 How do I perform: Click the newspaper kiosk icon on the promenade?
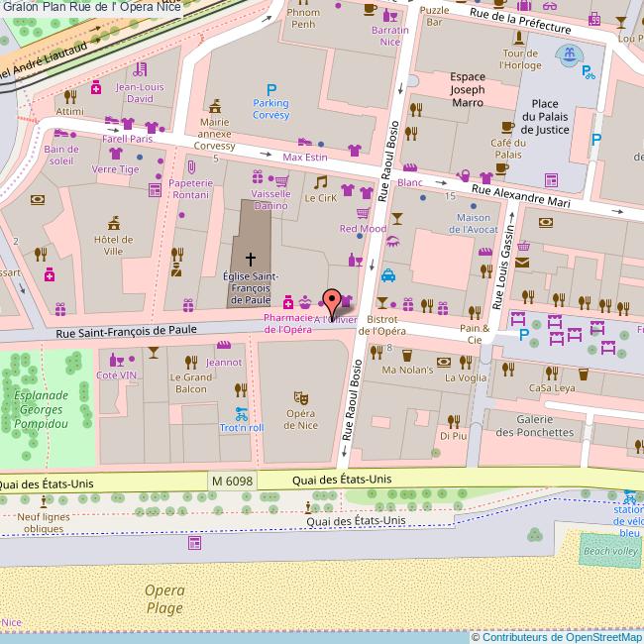(x=194, y=543)
